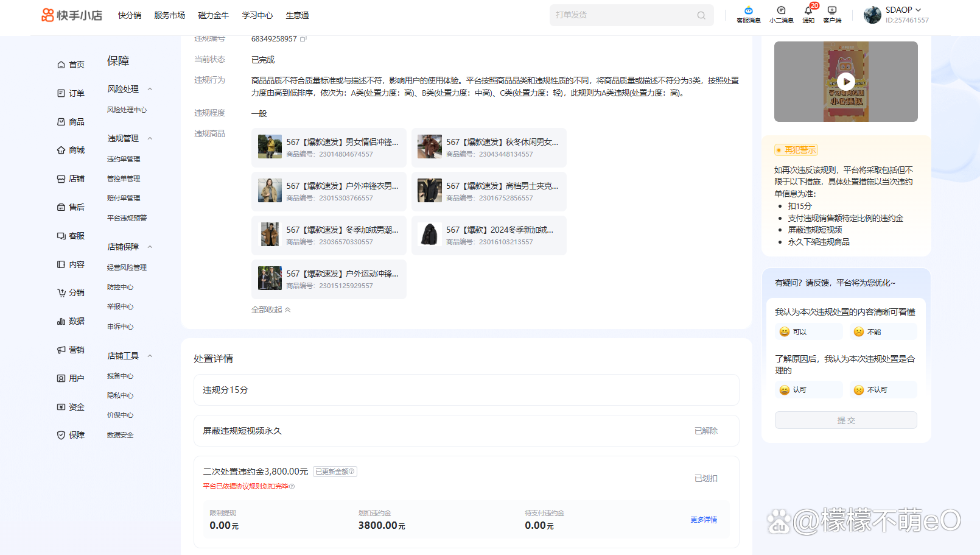Screen dimensions: 980x555
Task: Open 小二消息 messages icon
Action: coord(781,15)
